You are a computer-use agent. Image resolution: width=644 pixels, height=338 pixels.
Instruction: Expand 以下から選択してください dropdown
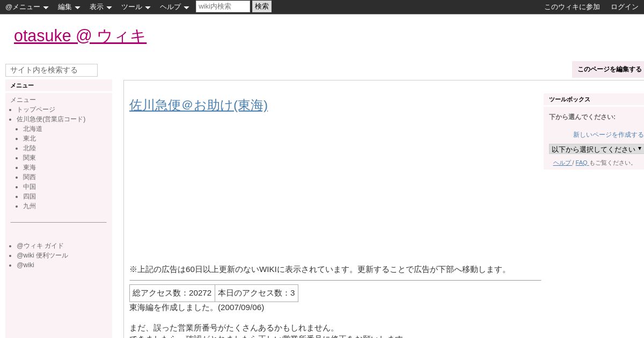(596, 149)
